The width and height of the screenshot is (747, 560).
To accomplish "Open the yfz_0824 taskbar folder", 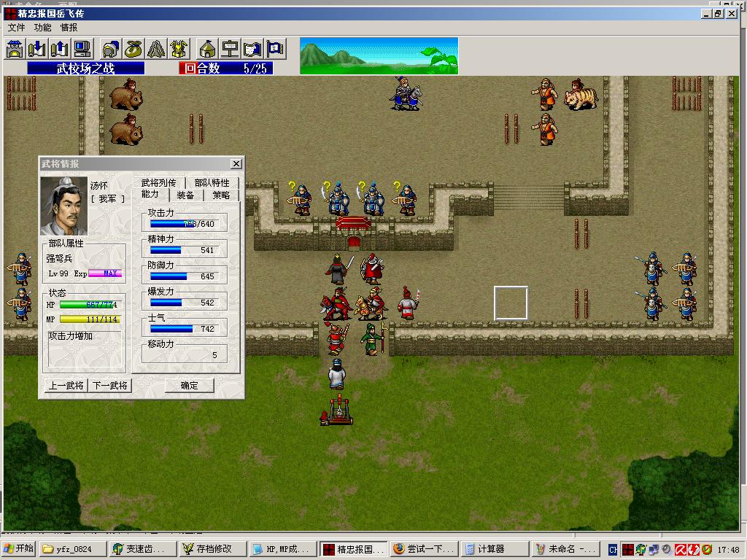I will (x=73, y=549).
